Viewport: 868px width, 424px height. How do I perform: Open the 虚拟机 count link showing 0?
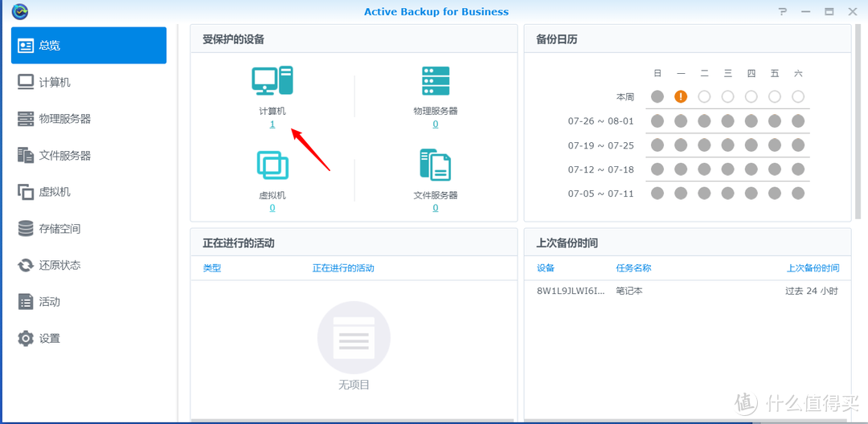pos(272,209)
